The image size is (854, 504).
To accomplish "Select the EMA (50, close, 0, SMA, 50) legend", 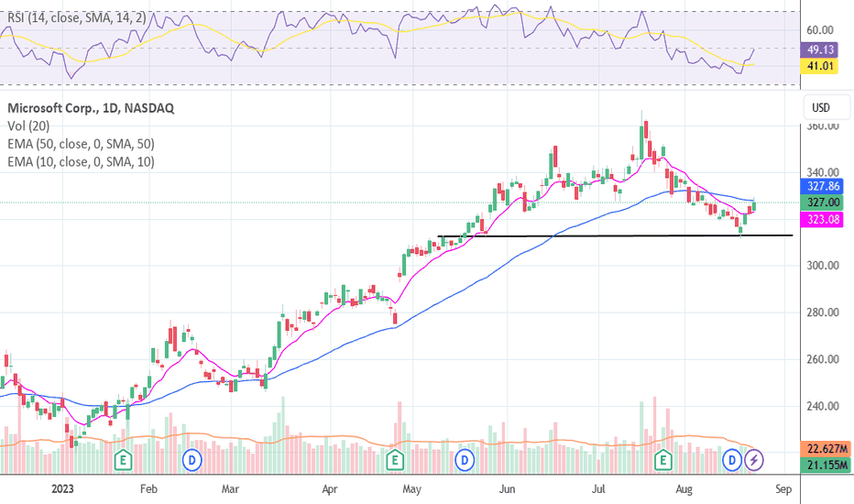I will (81, 144).
